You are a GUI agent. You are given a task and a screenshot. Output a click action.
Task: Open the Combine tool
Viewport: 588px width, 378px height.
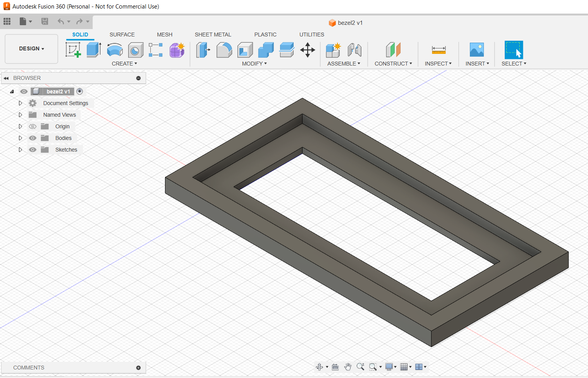[x=266, y=50]
